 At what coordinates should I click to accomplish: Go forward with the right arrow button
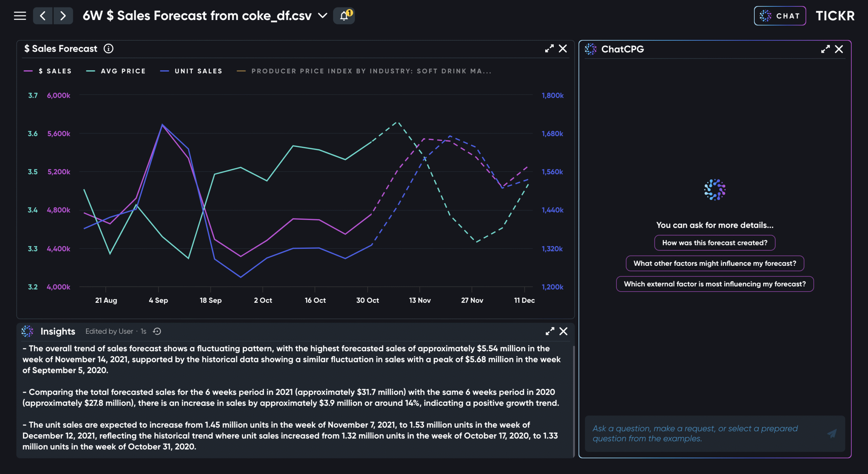(63, 16)
